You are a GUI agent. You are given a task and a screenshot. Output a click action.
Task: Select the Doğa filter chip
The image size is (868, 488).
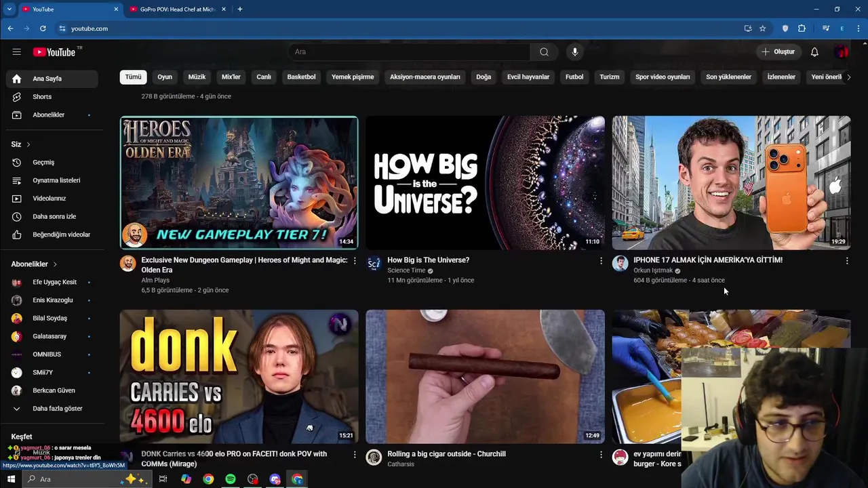(484, 77)
